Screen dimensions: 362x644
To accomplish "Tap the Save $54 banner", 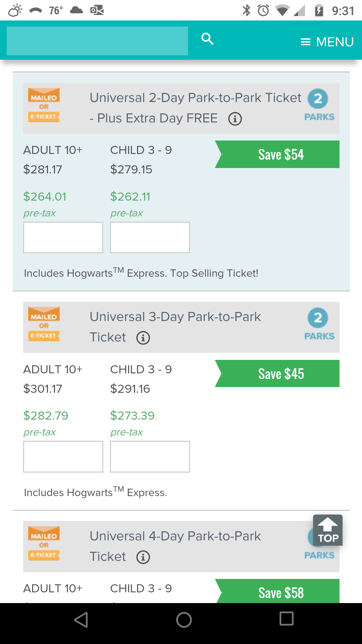I will [280, 155].
